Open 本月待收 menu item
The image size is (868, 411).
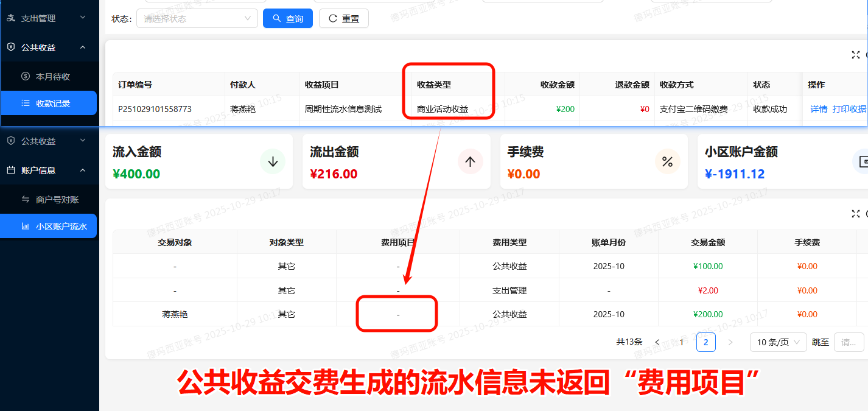[x=53, y=77]
